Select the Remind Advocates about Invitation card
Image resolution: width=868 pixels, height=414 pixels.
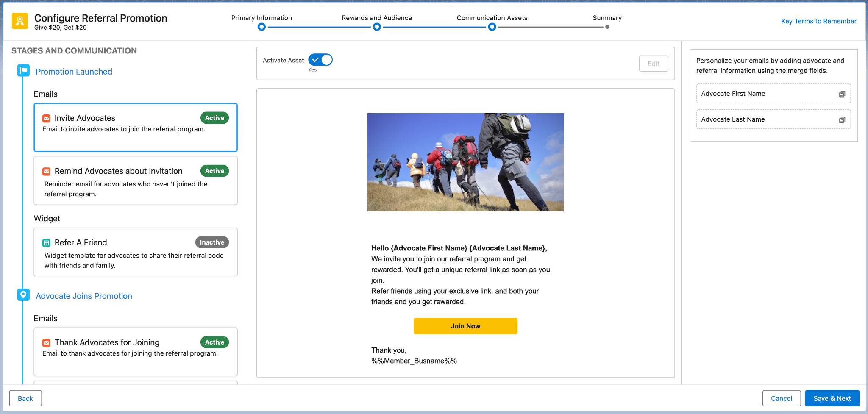click(136, 181)
